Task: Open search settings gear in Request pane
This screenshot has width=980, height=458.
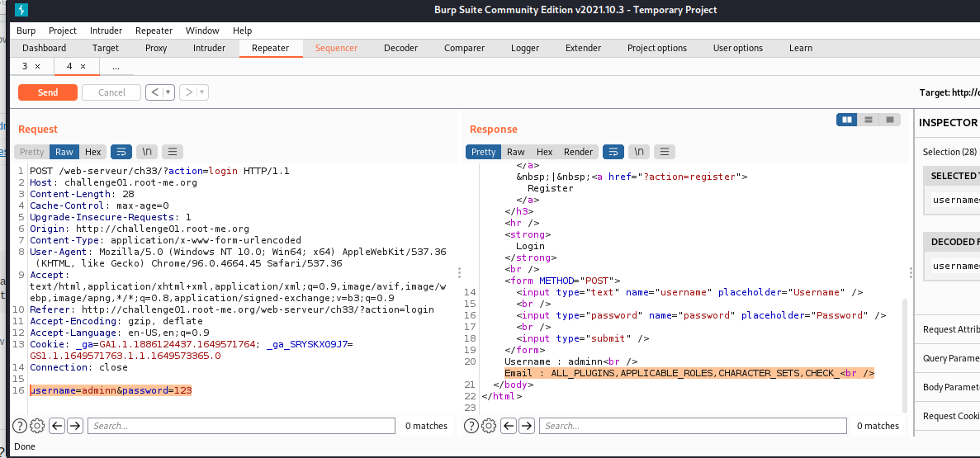Action: coord(37,426)
